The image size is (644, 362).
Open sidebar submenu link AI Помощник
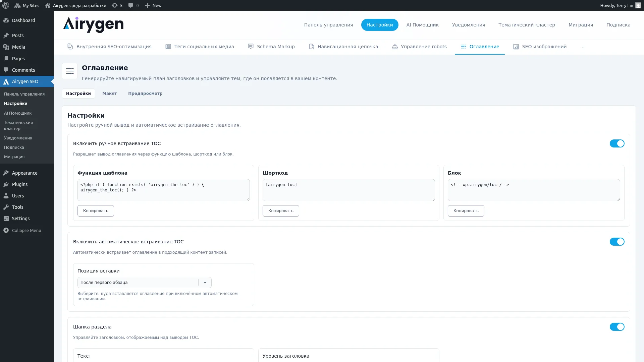click(18, 113)
